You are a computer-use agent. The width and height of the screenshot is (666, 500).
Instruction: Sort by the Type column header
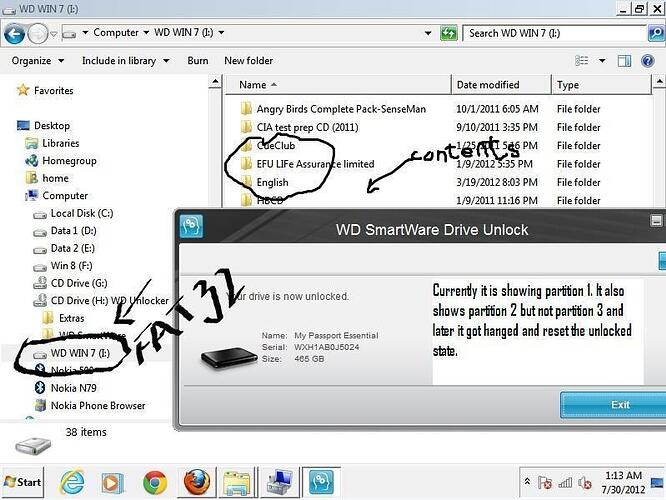601,85
